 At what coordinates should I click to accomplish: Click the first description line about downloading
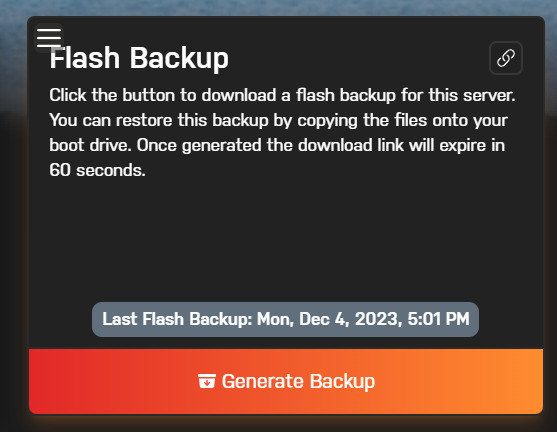click(282, 95)
